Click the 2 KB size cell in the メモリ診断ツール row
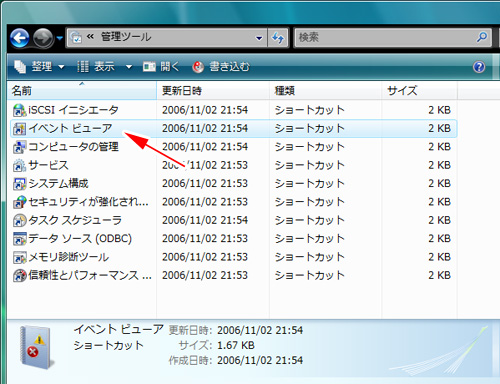Image resolution: width=500 pixels, height=384 pixels. 440,257
